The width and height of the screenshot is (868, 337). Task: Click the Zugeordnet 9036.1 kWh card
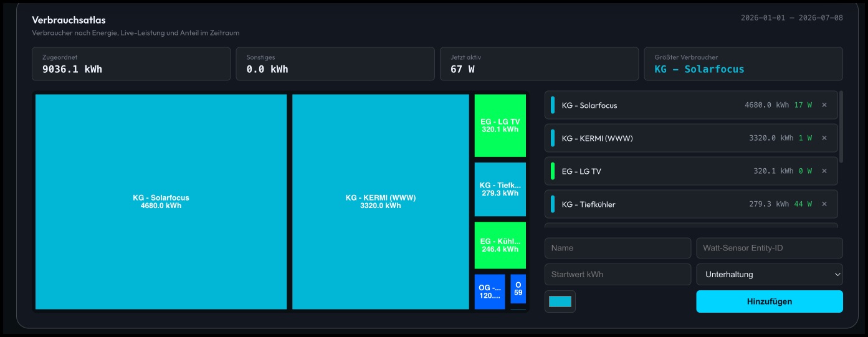[x=131, y=64]
